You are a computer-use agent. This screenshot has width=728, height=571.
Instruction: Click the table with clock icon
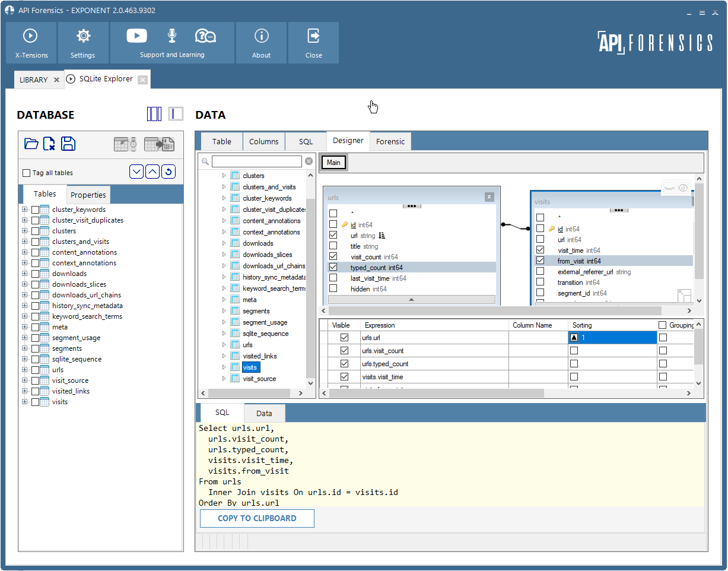(126, 144)
